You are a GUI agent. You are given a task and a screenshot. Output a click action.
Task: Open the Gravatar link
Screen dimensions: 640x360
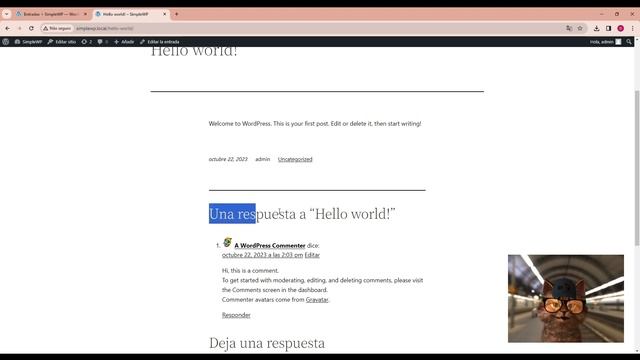[x=317, y=300]
